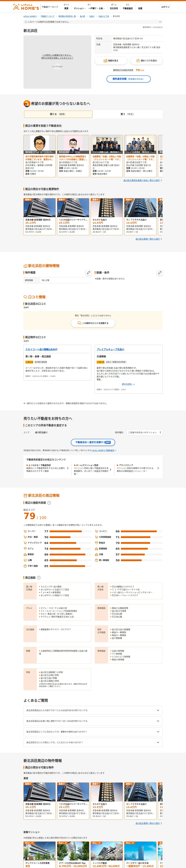Click pencil edit icon for 設備・条件
Image resolution: width=186 pixels, height=868 pixels.
coord(160,273)
